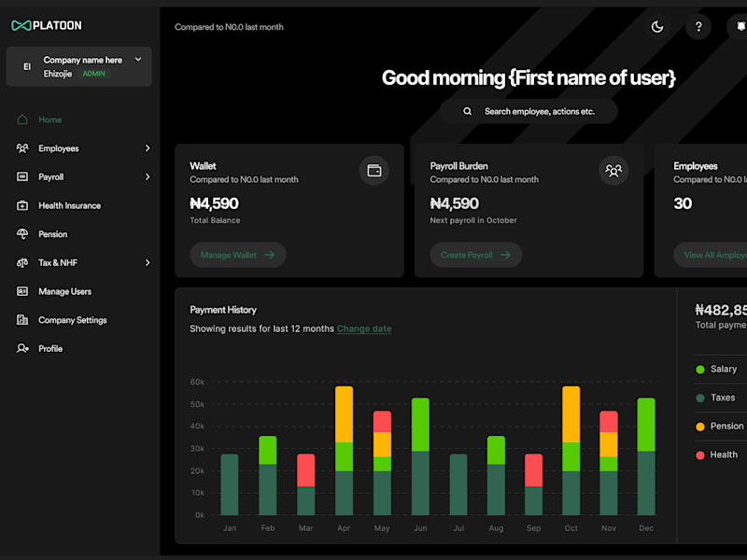Click Tax & NHF scales icon
The height and width of the screenshot is (560, 747).
coord(22,263)
